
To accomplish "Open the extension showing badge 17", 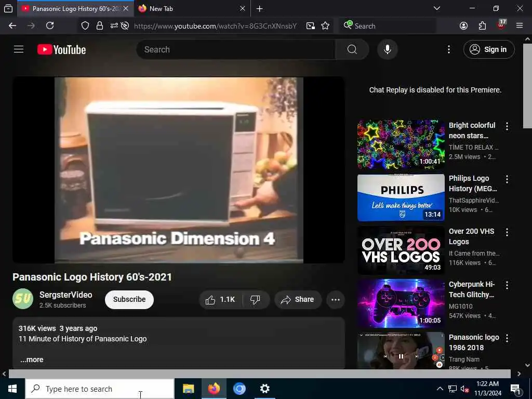I will [x=501, y=25].
